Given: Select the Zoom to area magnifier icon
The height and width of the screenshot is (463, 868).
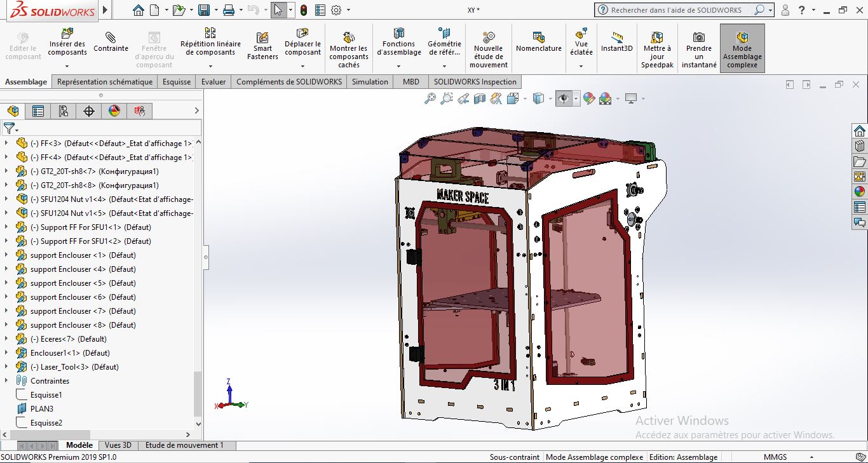Looking at the screenshot, I should pos(447,98).
